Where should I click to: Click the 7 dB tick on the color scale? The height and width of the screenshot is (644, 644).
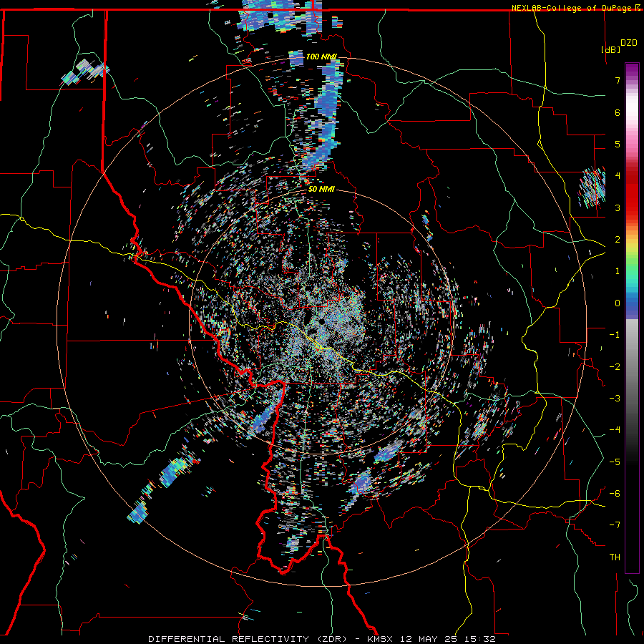coord(618,80)
